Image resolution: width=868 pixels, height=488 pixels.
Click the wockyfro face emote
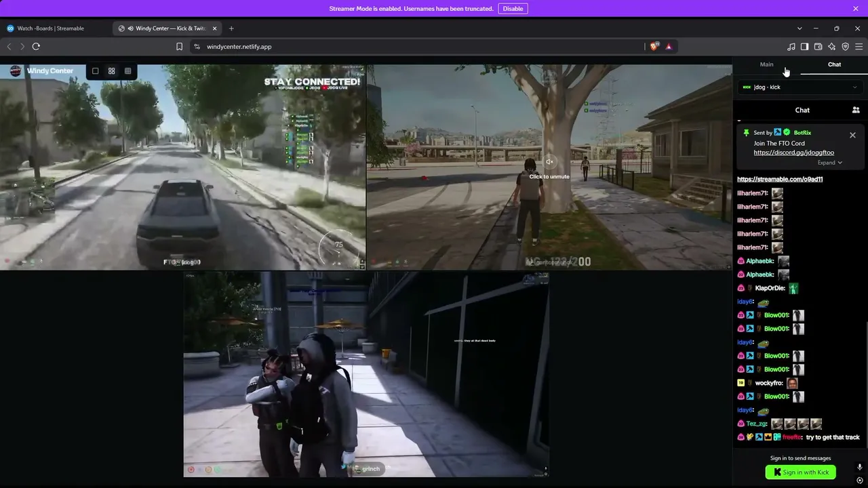(x=792, y=383)
